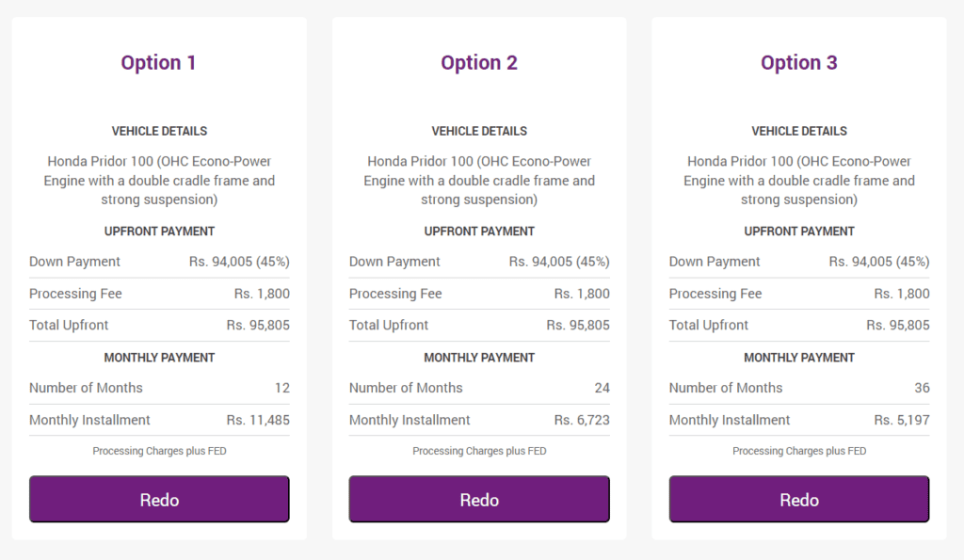Select the Option 3 heading
Screen dimensions: 964x560
pyautogui.click(x=798, y=63)
